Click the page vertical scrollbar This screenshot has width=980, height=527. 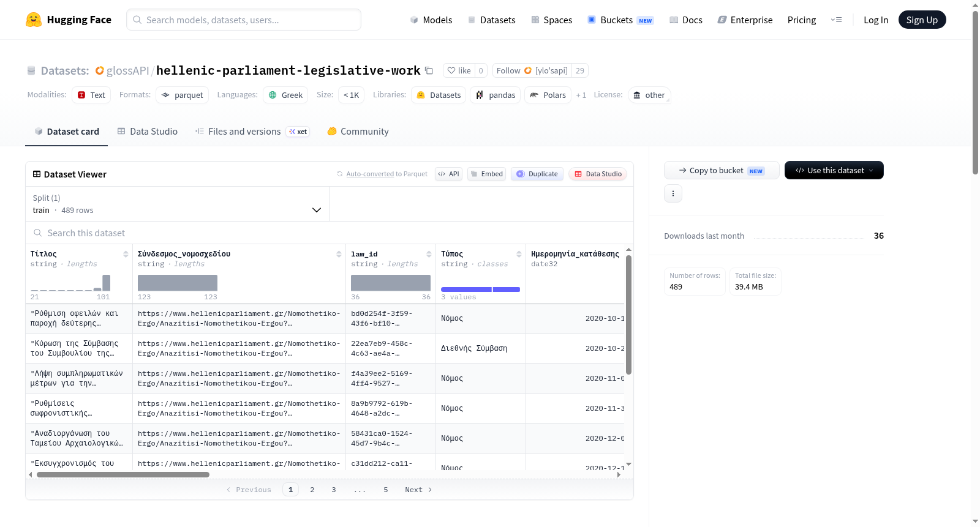point(975,92)
